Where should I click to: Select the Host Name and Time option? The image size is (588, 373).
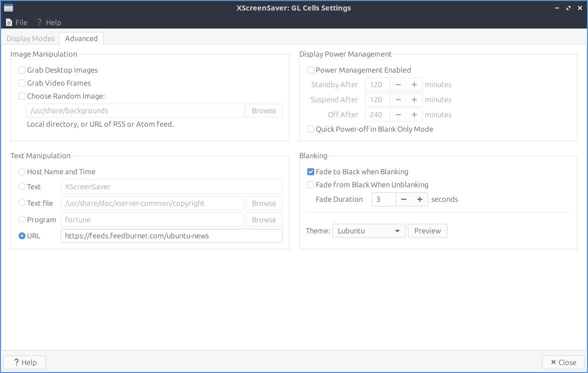click(22, 172)
